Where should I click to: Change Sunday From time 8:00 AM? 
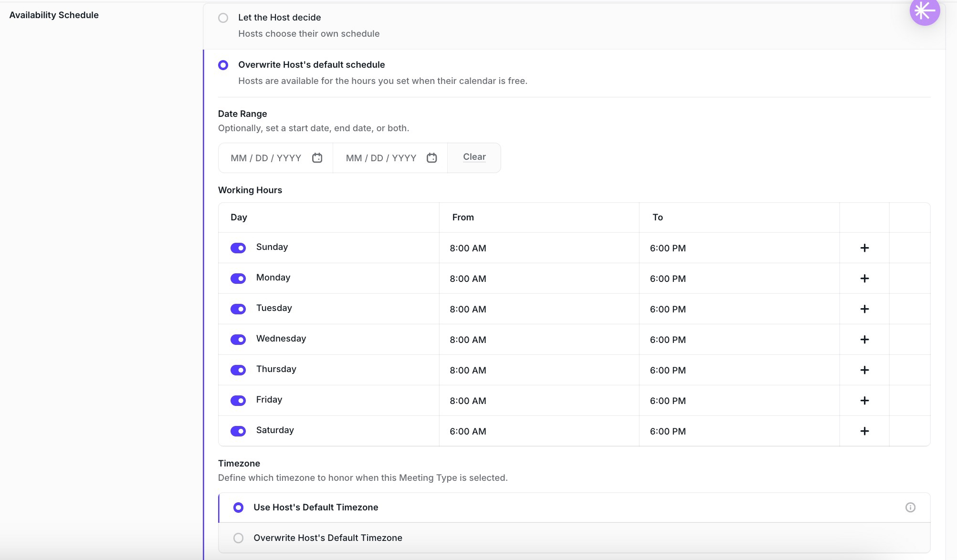click(x=539, y=248)
